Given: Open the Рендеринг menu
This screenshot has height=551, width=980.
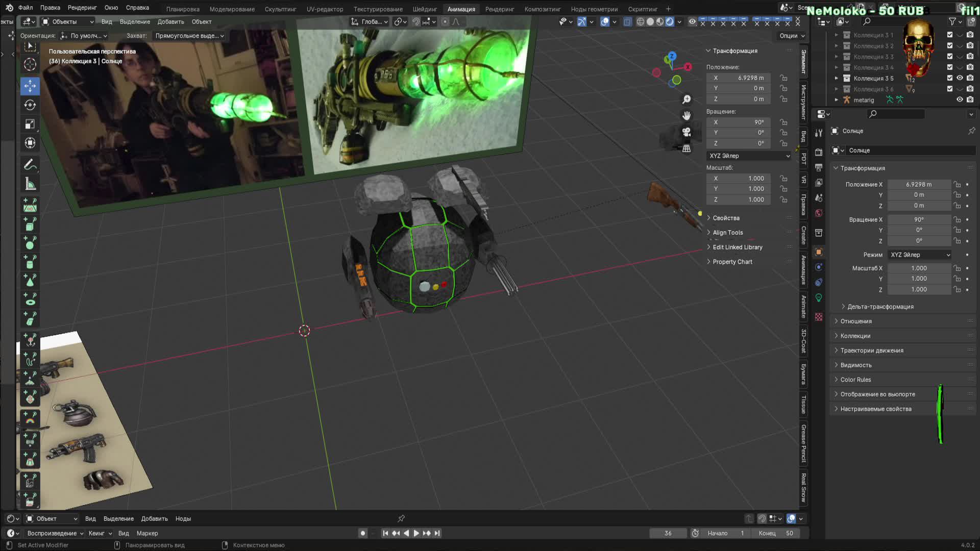Looking at the screenshot, I should click(82, 8).
